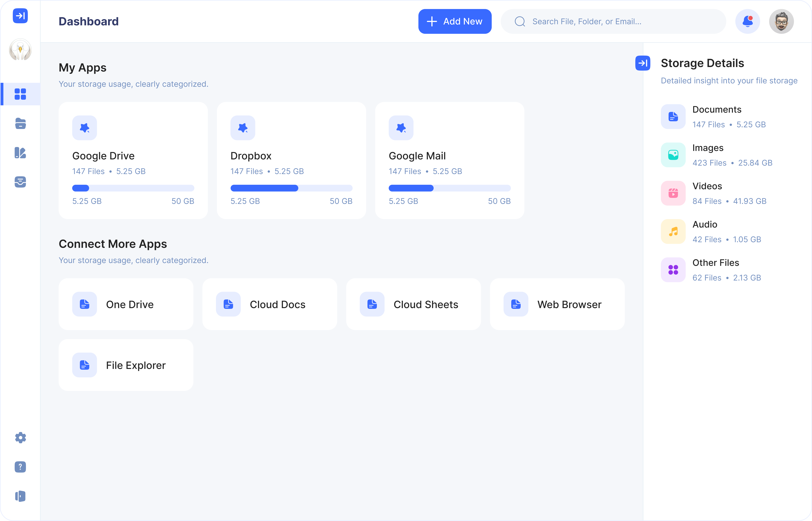This screenshot has width=812, height=521.
Task: Click the Add New button
Action: (455, 21)
